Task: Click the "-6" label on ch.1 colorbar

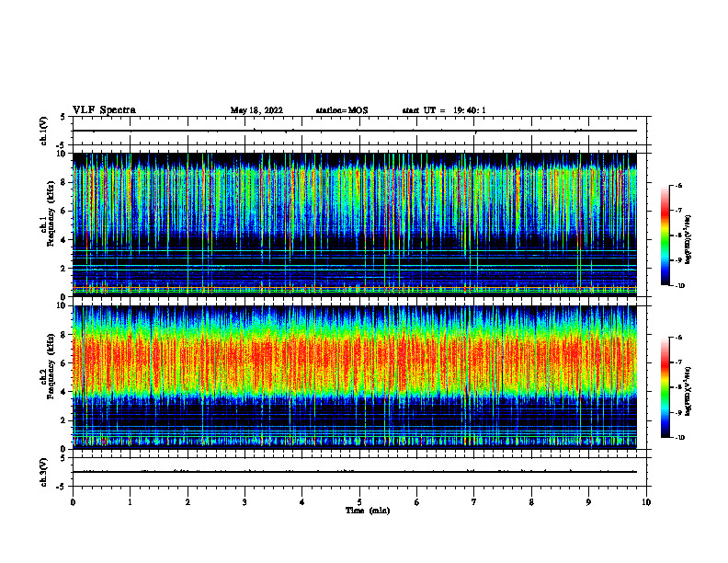Action: pos(679,185)
